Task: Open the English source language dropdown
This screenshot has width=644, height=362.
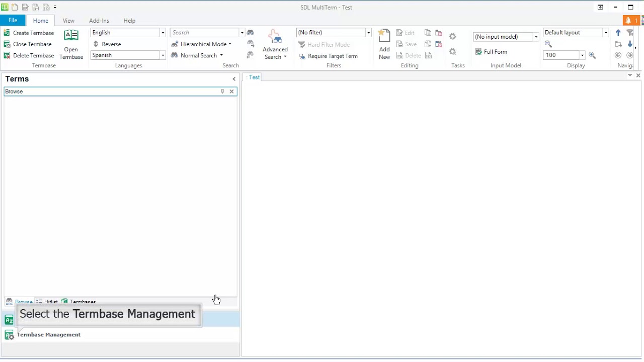Action: pyautogui.click(x=163, y=33)
